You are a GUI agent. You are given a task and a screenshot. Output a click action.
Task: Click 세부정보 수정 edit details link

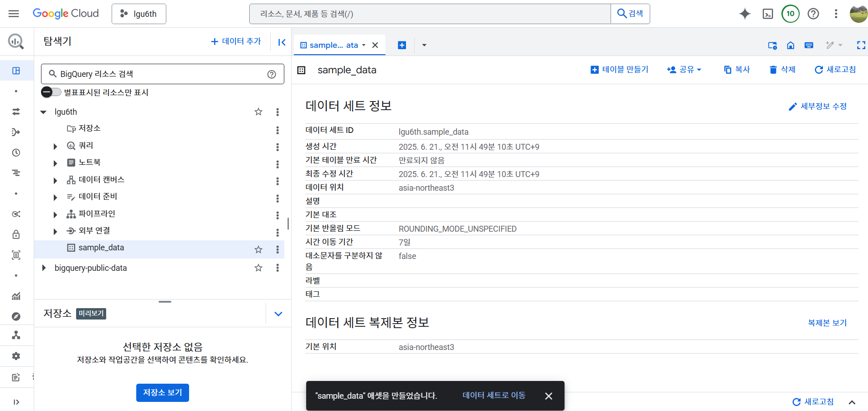(817, 106)
